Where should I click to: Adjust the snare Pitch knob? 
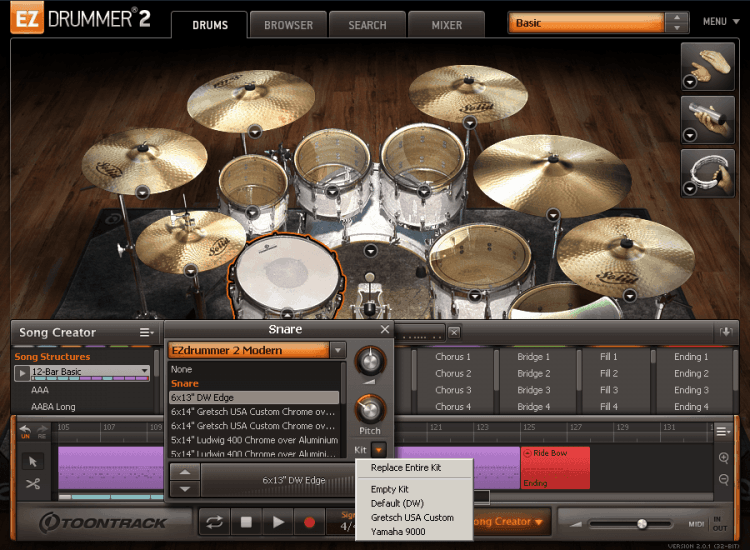point(369,409)
